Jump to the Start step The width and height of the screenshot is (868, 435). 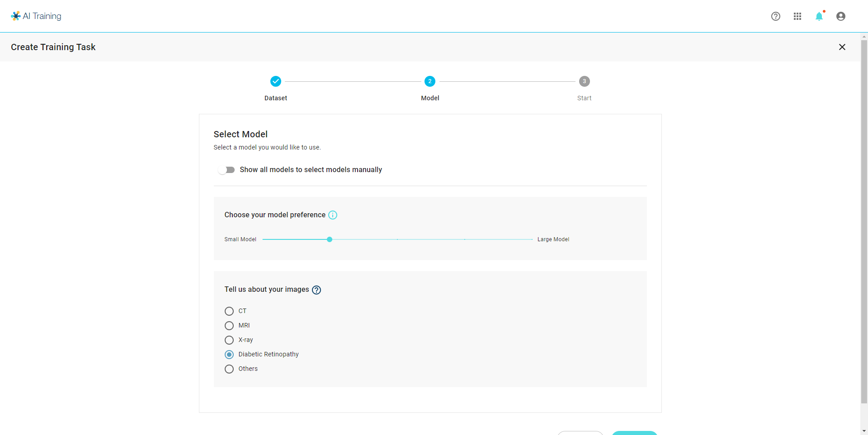pos(585,81)
